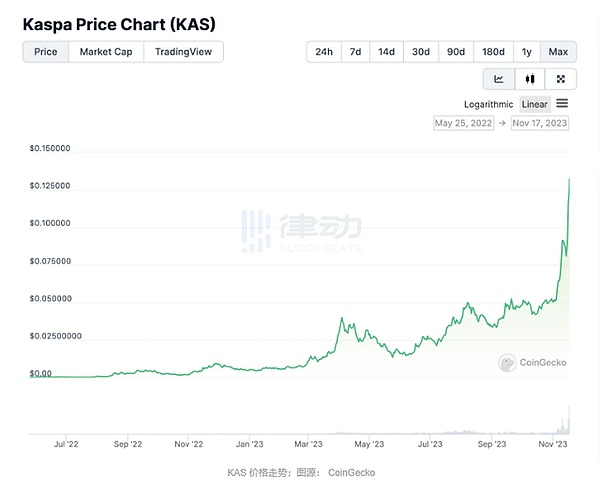Switch to candlestick chart icon

530,79
